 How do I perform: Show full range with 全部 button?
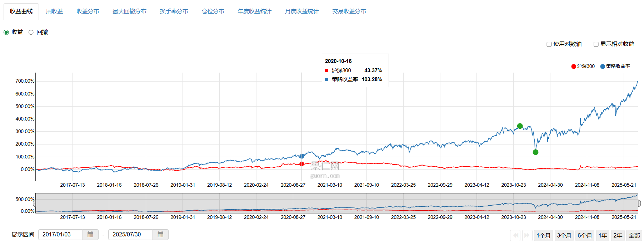tap(634, 235)
